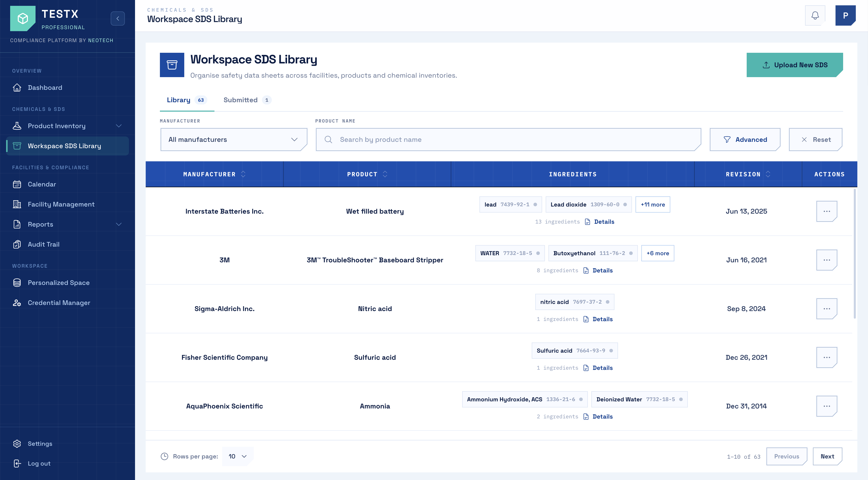Viewport: 868px width, 480px height.
Task: Click the Calendar sidebar icon
Action: (x=17, y=184)
